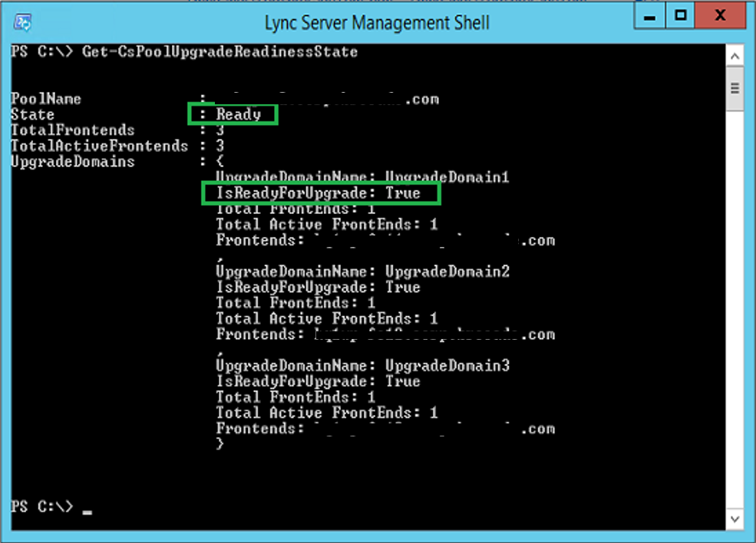Minimize the Lync Server Management Shell window
This screenshot has height=543, width=756.
pos(650,15)
